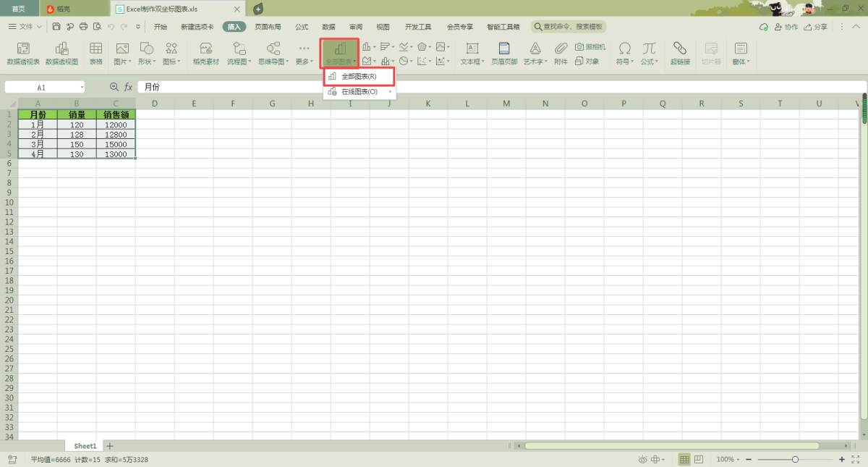The image size is (868, 467).
Task: Click the Save icon in quick access toolbar
Action: (56, 27)
